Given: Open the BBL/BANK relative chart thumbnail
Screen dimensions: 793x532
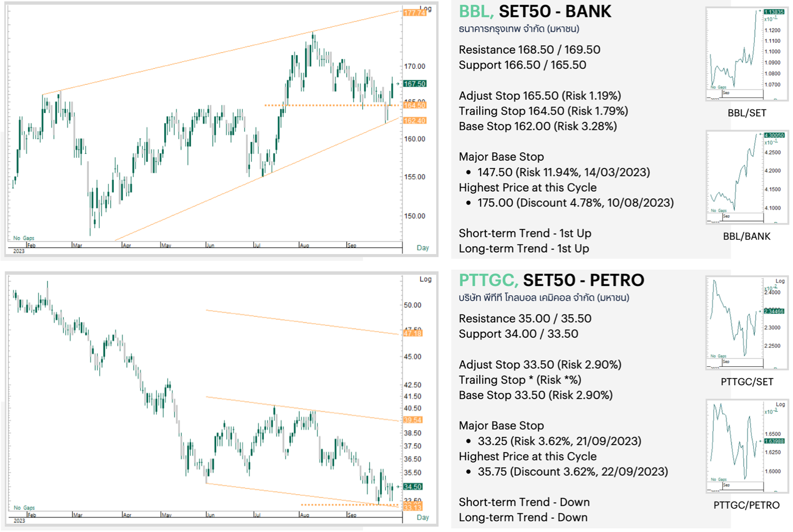Looking at the screenshot, I should point(746,177).
